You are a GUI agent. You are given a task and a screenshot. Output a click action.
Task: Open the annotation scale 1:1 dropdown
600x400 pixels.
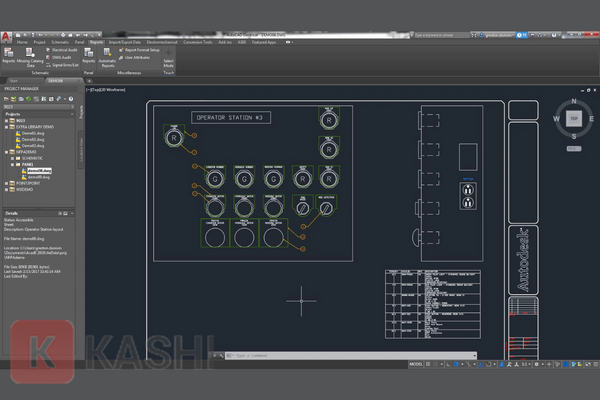tap(526, 364)
